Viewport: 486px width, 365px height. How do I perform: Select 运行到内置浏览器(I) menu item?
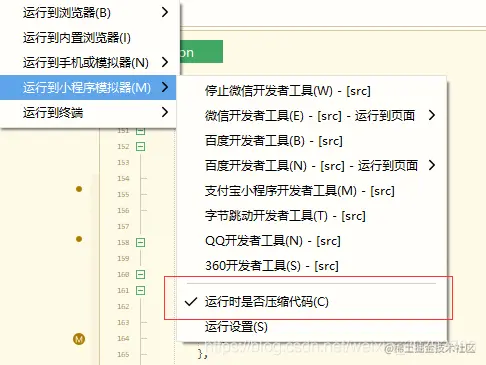click(x=88, y=38)
